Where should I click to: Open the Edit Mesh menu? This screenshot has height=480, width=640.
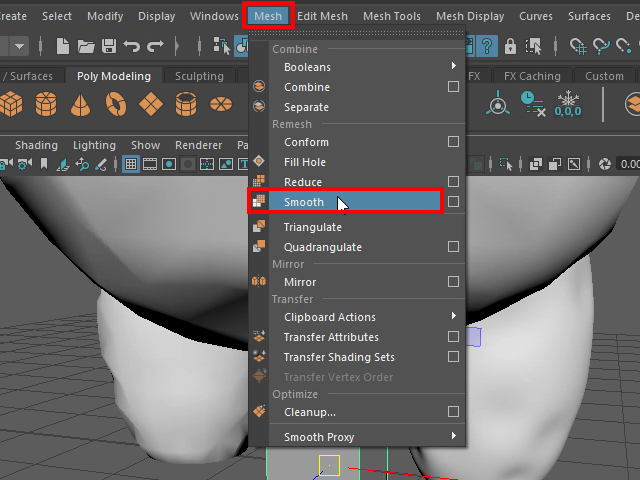click(322, 16)
